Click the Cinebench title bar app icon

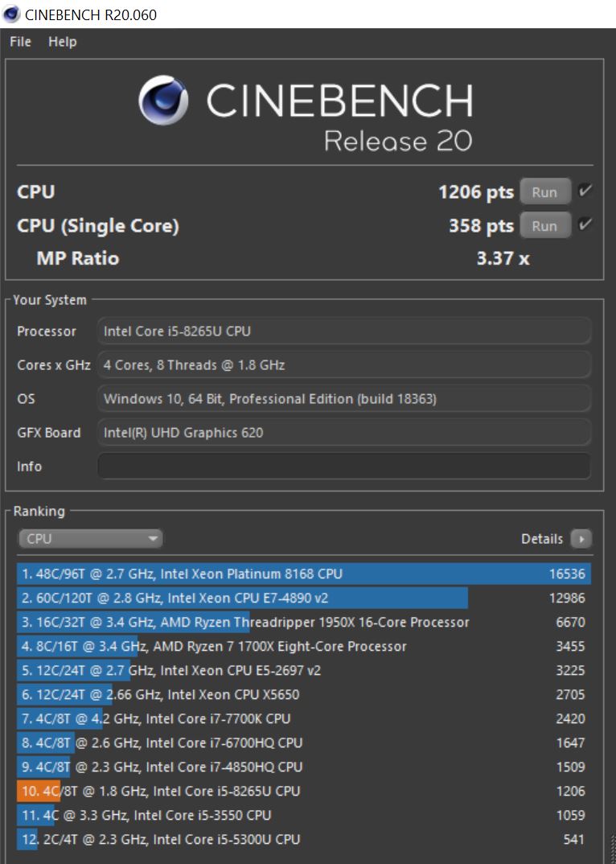coord(12,14)
